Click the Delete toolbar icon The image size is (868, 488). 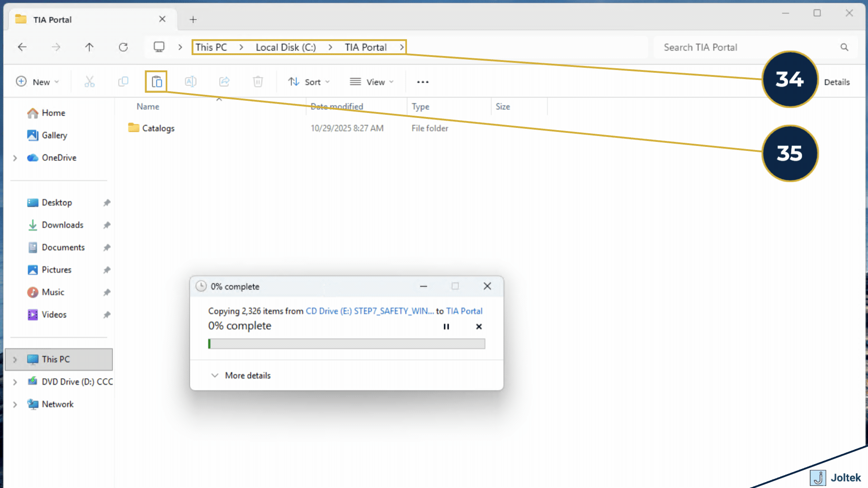pyautogui.click(x=258, y=82)
